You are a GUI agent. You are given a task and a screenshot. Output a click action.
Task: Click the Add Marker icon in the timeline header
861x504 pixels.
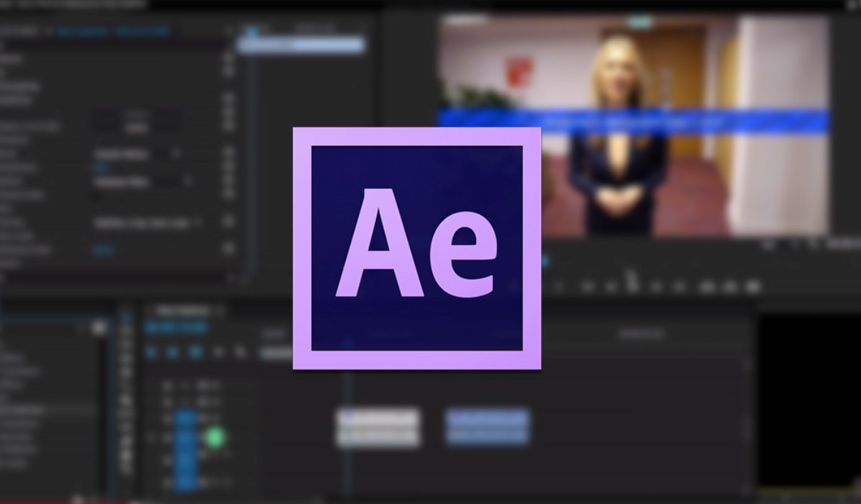pos(219,352)
